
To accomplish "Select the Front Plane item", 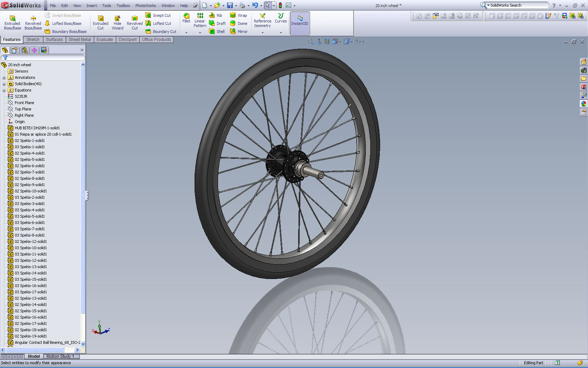I will 21,103.
